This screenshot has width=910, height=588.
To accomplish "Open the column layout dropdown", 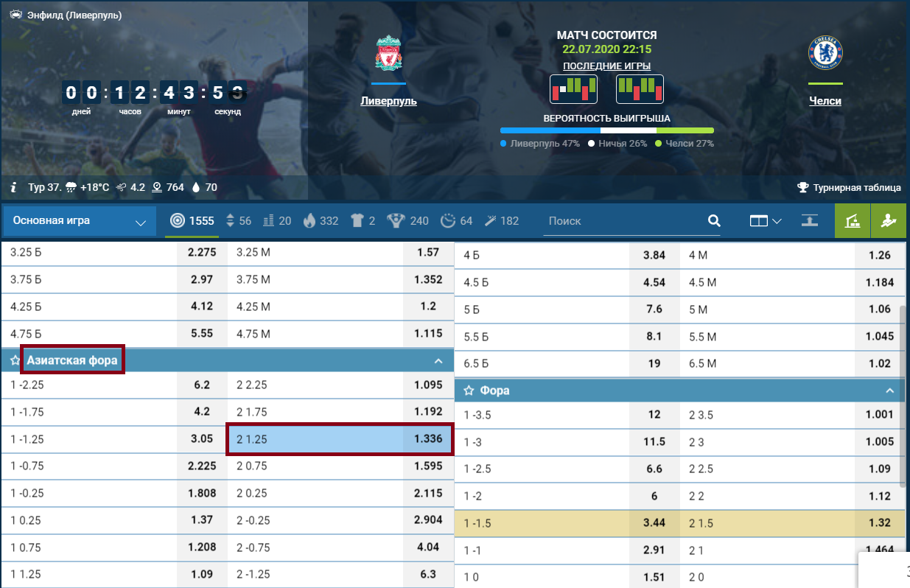I will (765, 221).
